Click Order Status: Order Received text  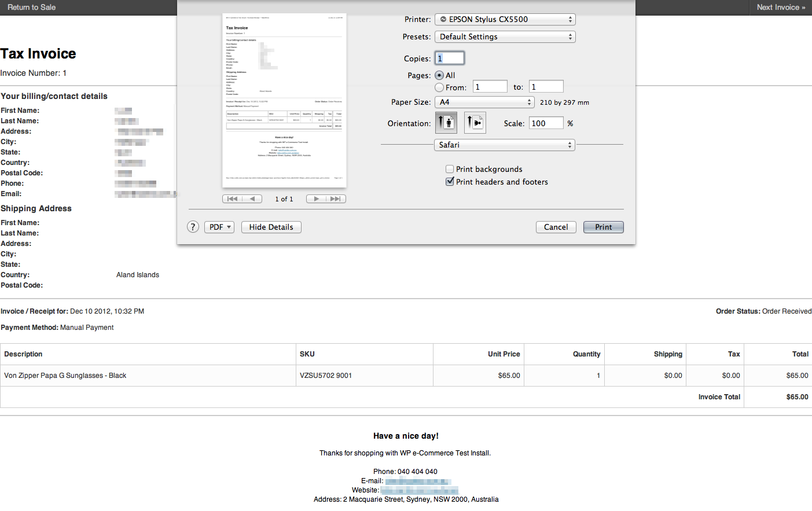point(763,311)
